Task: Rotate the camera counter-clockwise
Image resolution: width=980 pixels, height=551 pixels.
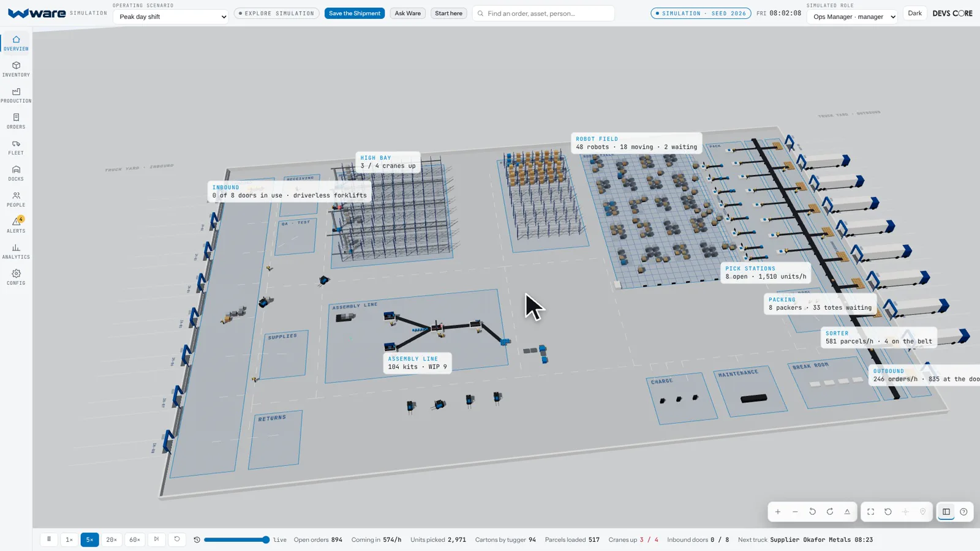Action: (x=812, y=512)
